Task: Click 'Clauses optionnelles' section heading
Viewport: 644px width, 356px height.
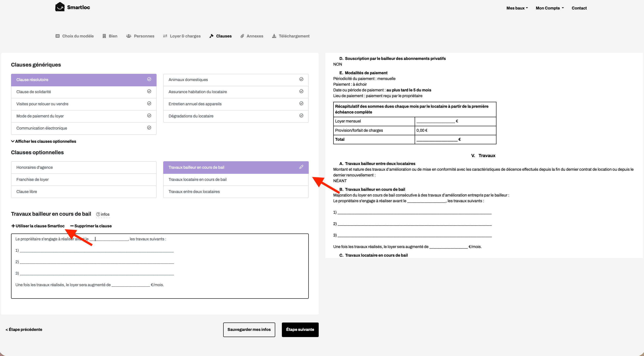Action: pyautogui.click(x=37, y=152)
